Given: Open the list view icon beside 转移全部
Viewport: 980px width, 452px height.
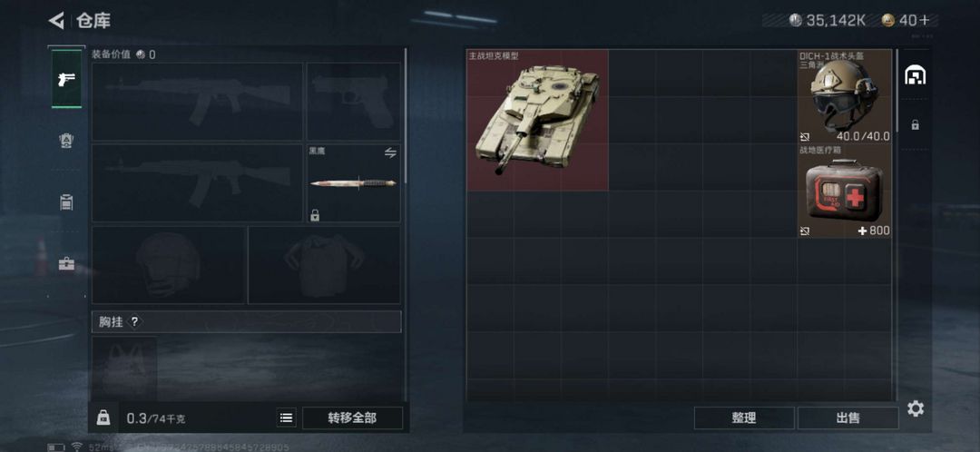Looking at the screenshot, I should point(286,418).
